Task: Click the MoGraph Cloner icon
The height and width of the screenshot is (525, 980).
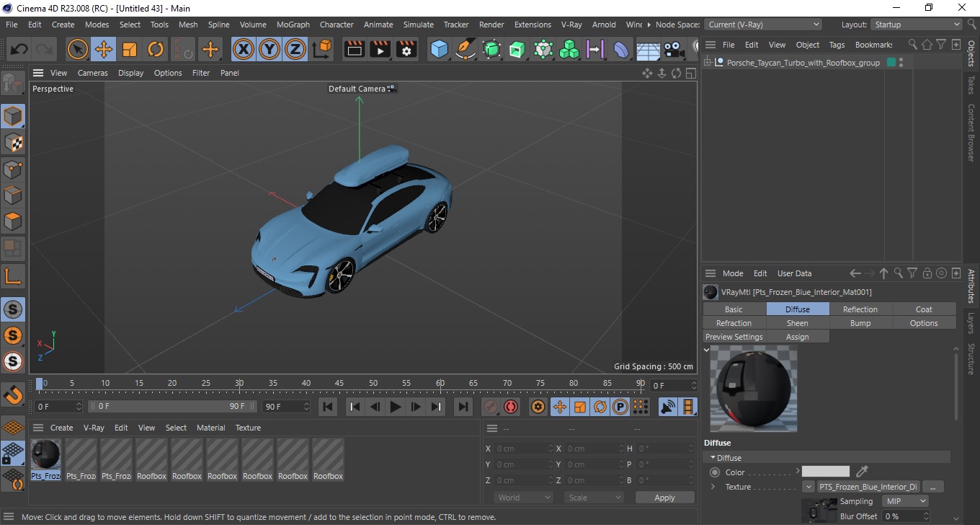Action: point(569,50)
